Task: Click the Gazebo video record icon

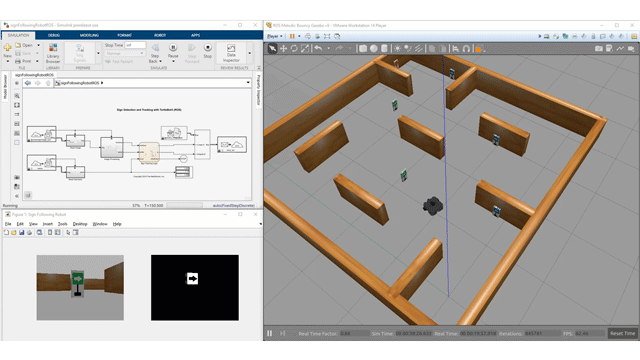Action: pos(631,49)
